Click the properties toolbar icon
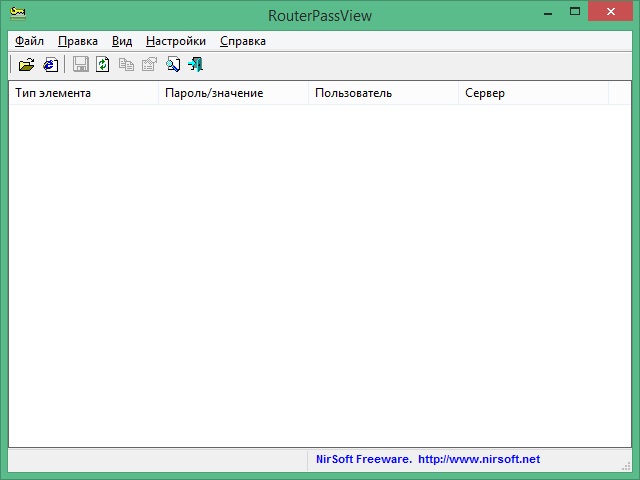The width and height of the screenshot is (640, 480). 149,64
